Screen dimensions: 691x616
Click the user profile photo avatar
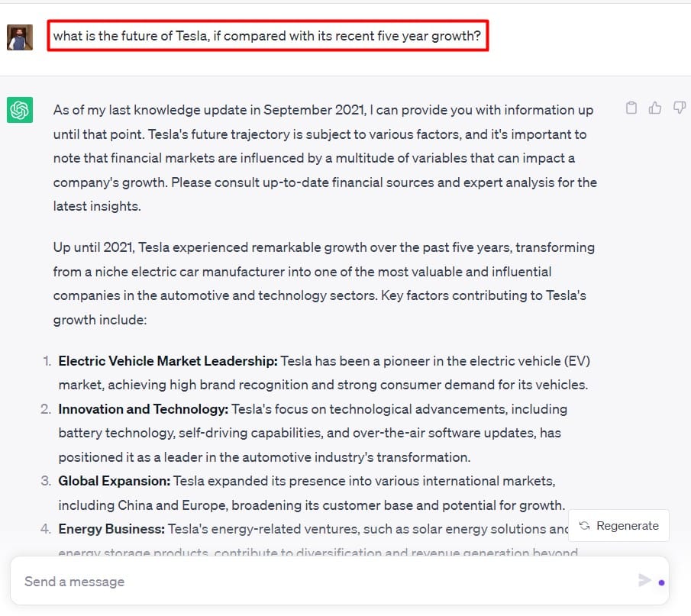(x=20, y=37)
